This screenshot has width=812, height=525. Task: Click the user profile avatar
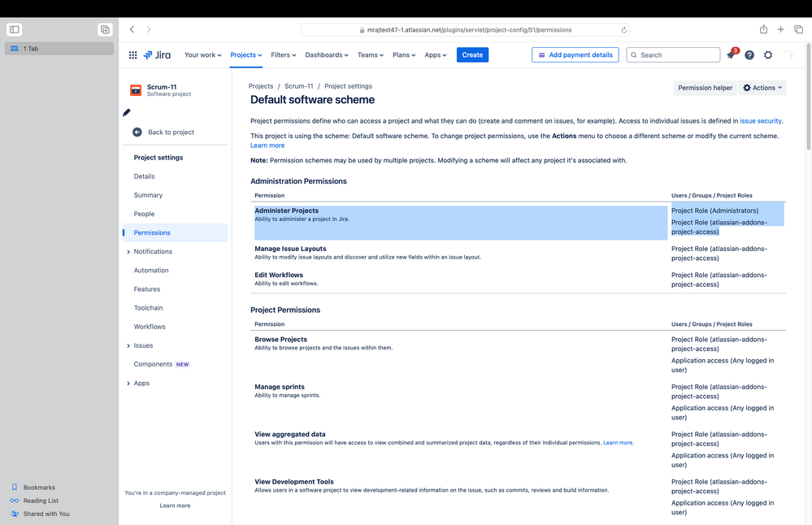tap(788, 55)
